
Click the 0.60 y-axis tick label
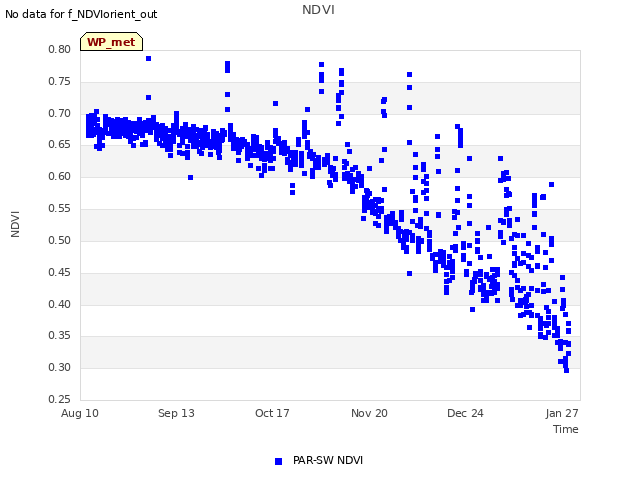pyautogui.click(x=60, y=176)
